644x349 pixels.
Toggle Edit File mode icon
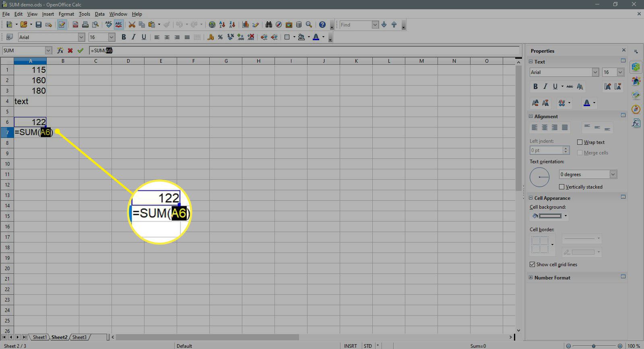tap(62, 25)
